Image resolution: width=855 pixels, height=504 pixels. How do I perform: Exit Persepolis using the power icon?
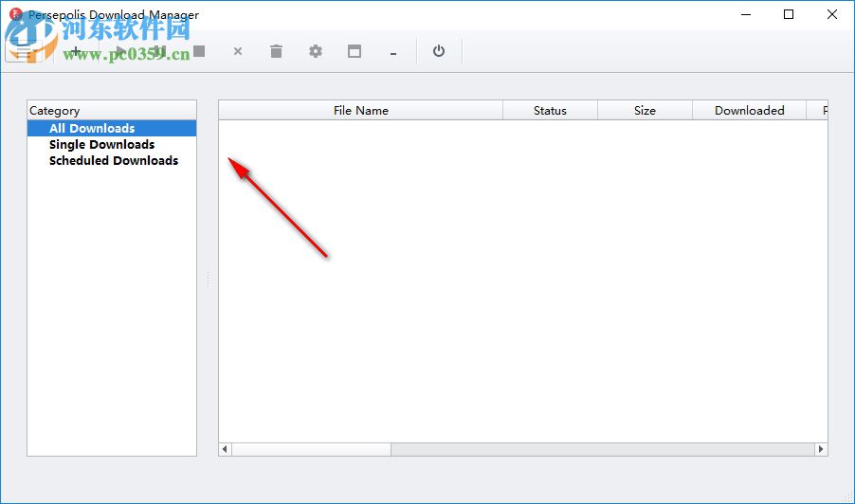(x=439, y=51)
